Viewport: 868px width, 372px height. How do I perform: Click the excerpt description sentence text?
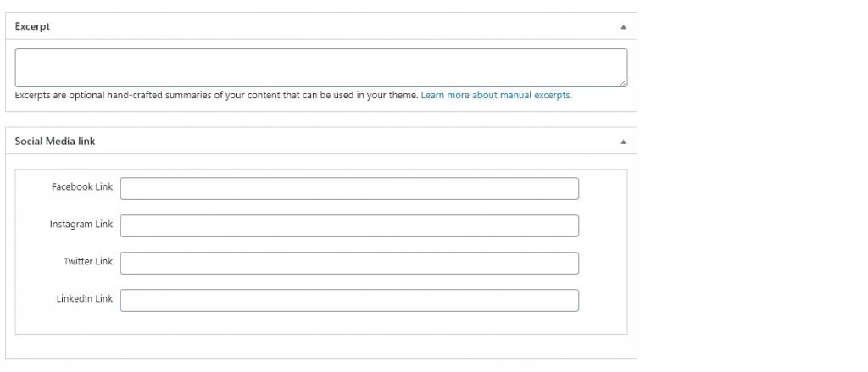pyautogui.click(x=216, y=95)
